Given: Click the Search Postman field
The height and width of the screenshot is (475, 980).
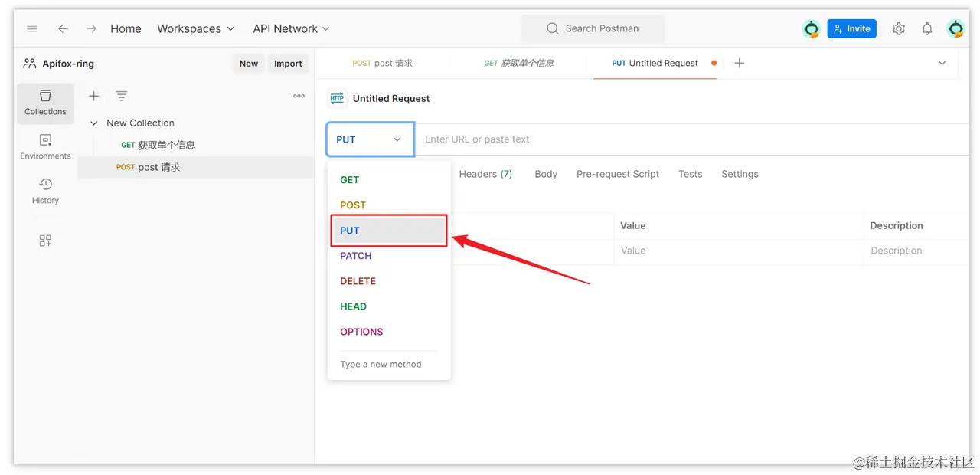Looking at the screenshot, I should click(x=593, y=28).
